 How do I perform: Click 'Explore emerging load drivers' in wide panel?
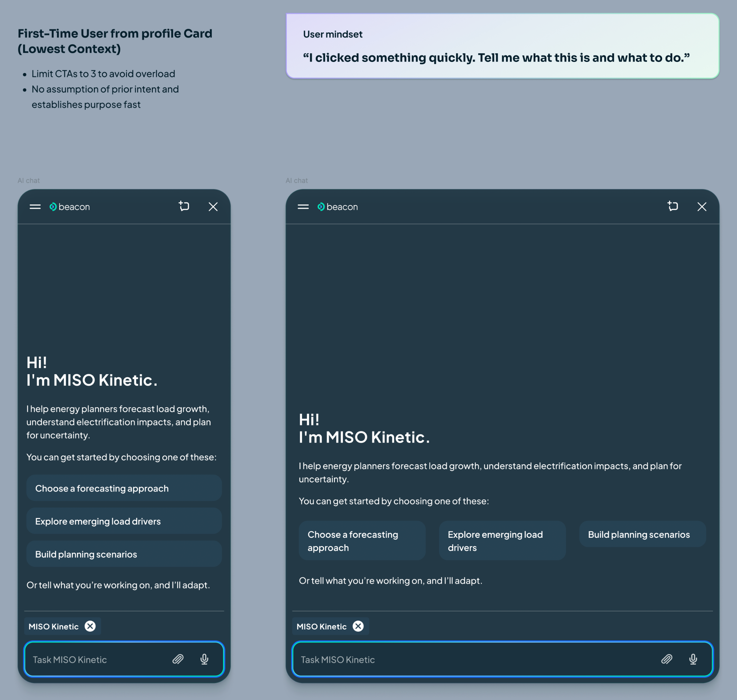tap(502, 541)
